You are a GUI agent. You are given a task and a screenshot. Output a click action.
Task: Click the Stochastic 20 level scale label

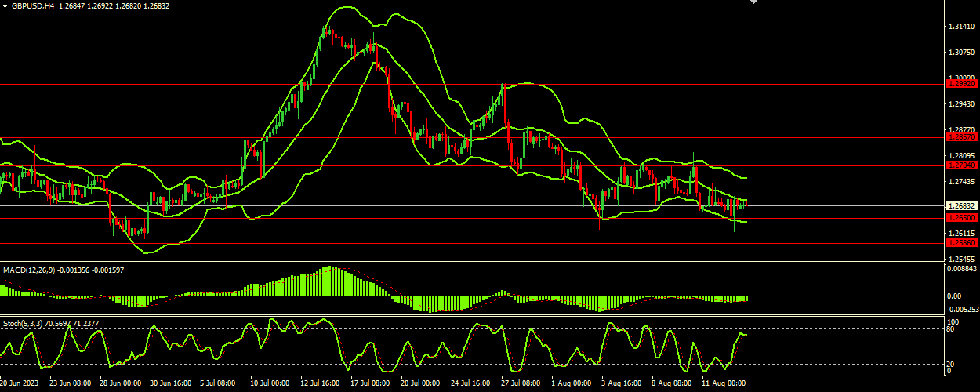pos(953,364)
